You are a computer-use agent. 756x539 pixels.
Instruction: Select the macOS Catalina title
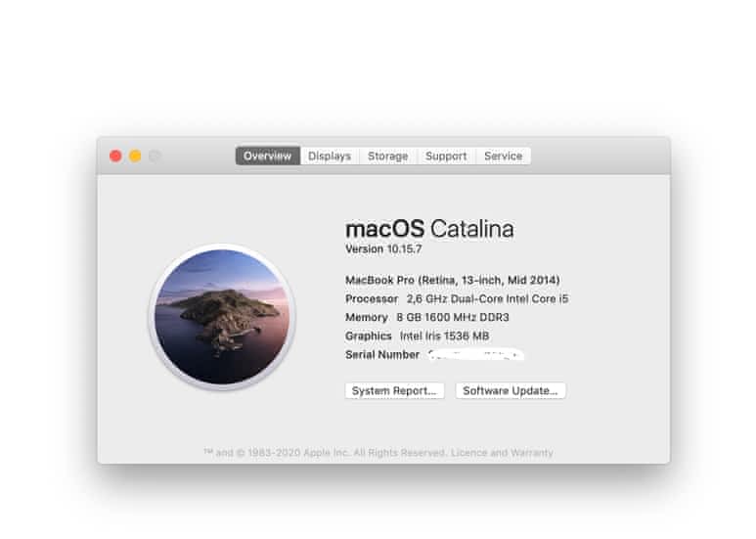tap(429, 229)
